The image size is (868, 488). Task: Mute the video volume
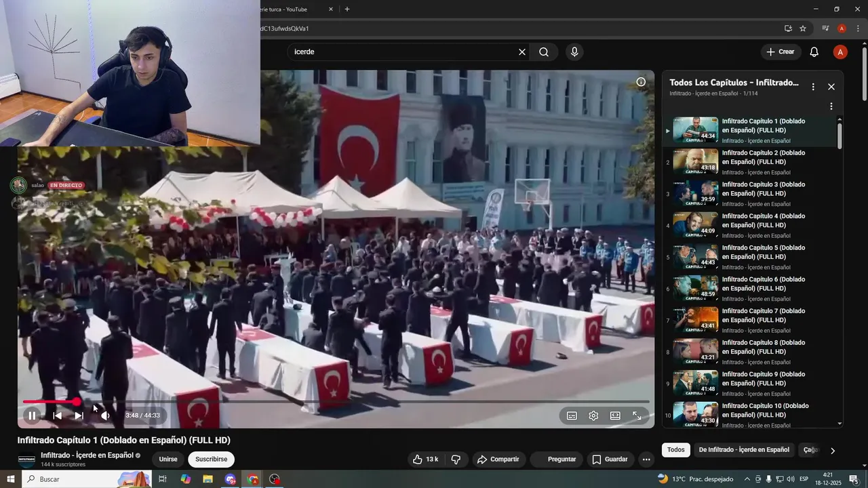[x=106, y=415]
